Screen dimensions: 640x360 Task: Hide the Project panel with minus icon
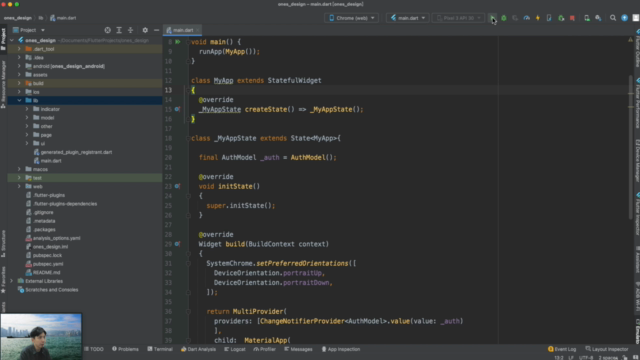(x=156, y=30)
